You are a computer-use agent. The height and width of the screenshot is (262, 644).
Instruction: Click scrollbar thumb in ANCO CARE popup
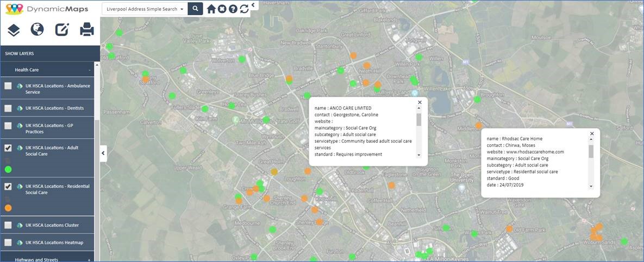[x=419, y=120]
